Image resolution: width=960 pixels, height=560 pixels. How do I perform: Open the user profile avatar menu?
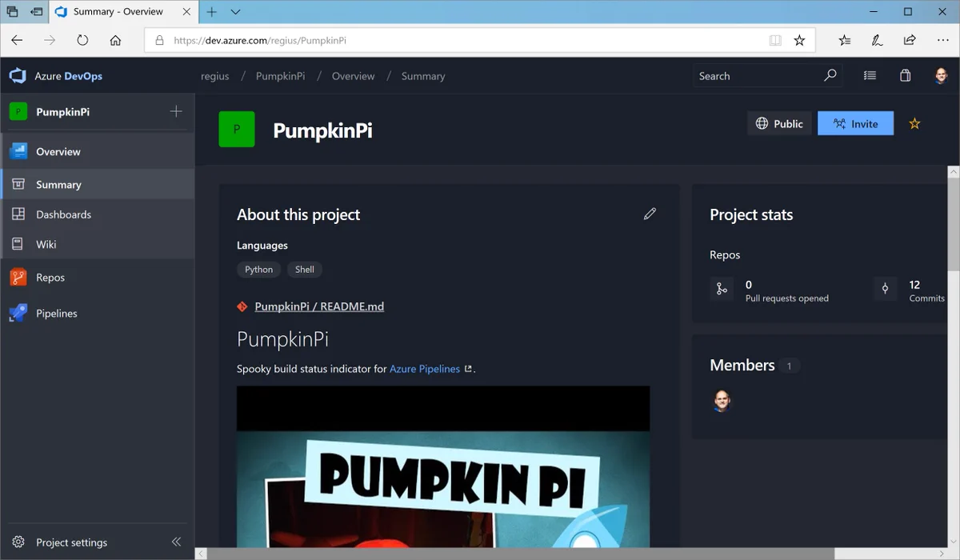click(x=941, y=76)
